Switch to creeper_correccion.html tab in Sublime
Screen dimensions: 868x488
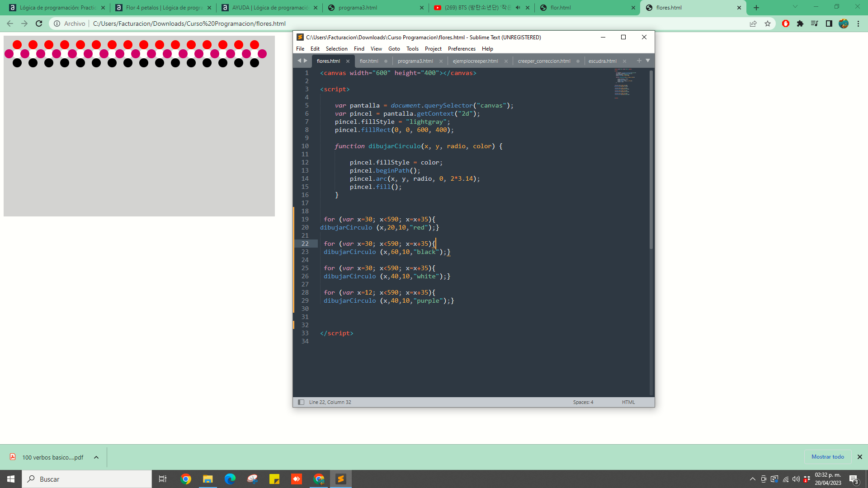[544, 61]
